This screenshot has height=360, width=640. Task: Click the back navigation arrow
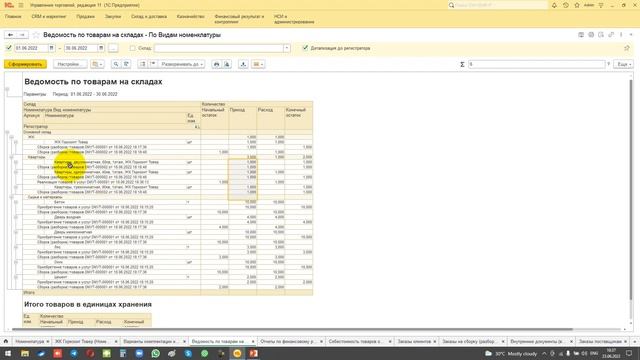tap(11, 35)
